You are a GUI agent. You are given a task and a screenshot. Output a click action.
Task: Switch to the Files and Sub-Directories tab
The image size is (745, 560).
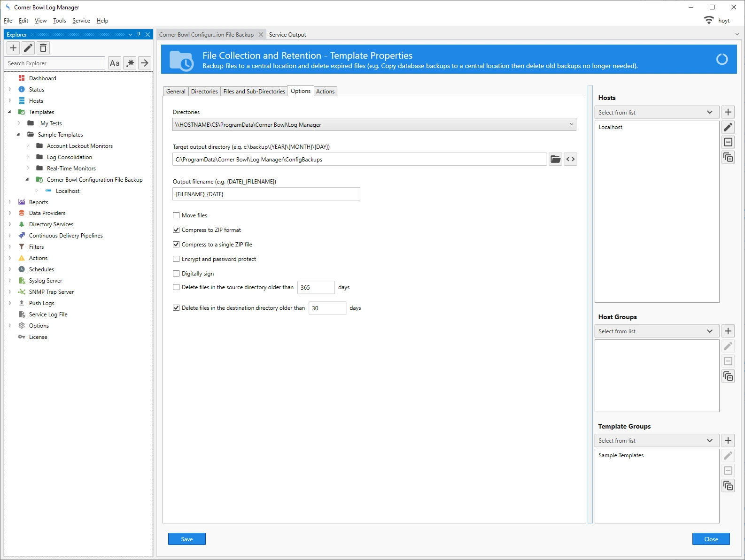pyautogui.click(x=254, y=92)
